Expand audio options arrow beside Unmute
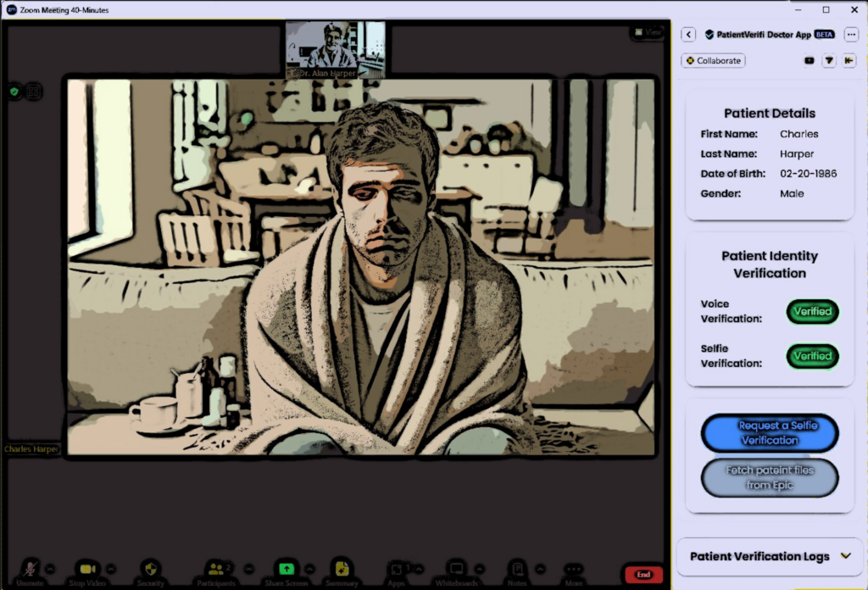 [50, 568]
